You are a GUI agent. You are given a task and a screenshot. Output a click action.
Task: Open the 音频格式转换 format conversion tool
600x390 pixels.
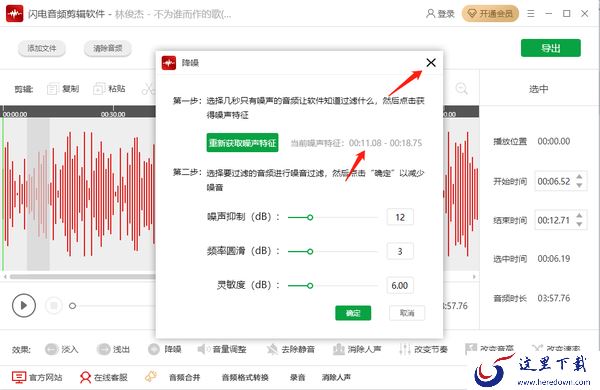click(245, 377)
